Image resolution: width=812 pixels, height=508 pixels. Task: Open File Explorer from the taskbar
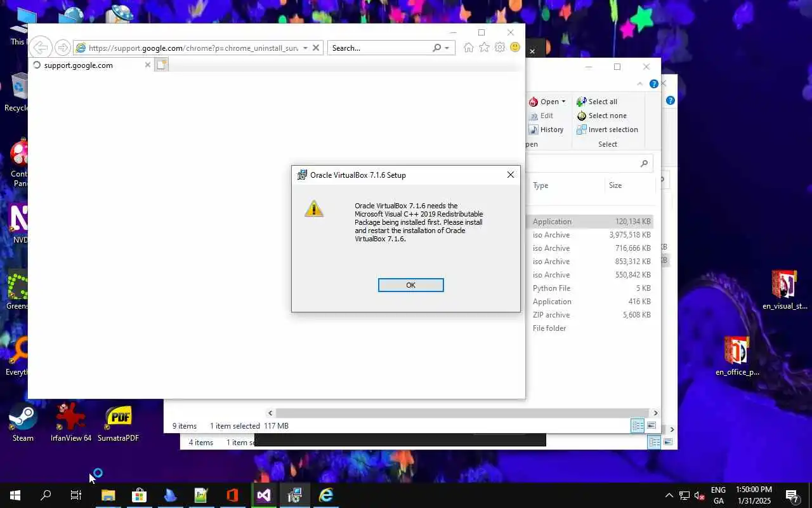tap(108, 495)
